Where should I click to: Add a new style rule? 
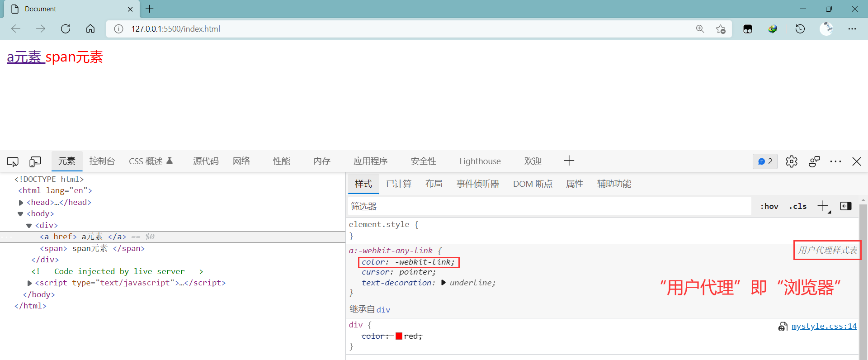[x=823, y=206]
